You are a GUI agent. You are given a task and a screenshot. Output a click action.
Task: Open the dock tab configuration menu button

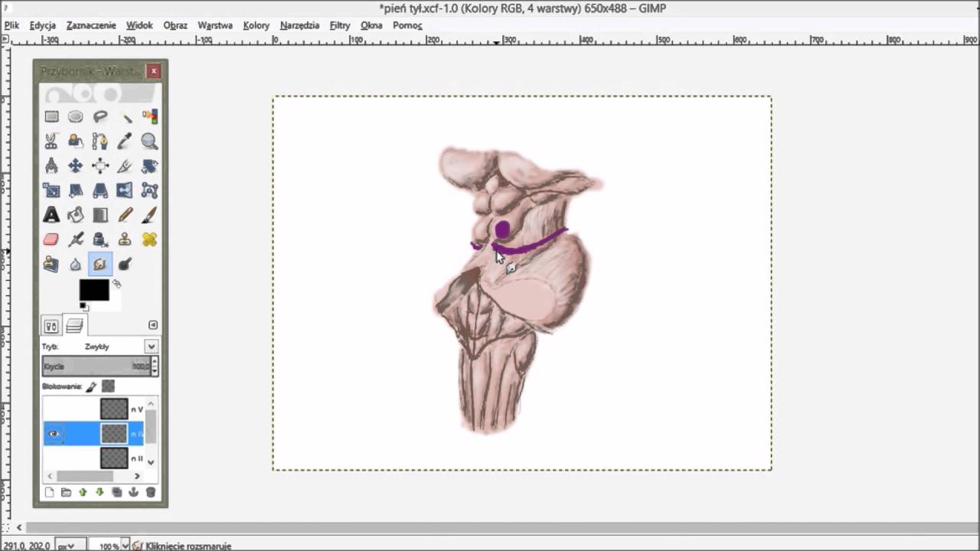pyautogui.click(x=152, y=325)
